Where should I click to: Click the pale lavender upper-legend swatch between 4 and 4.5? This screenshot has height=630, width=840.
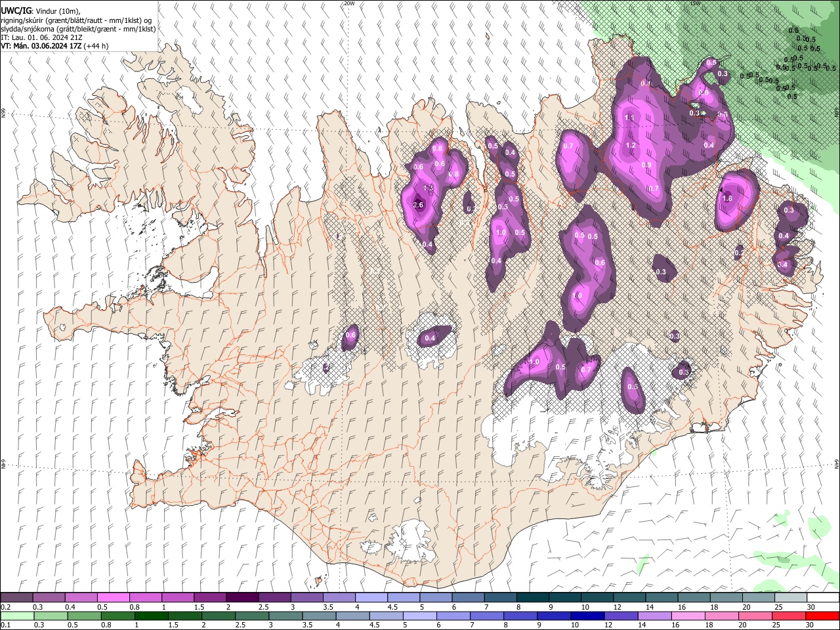[371, 598]
